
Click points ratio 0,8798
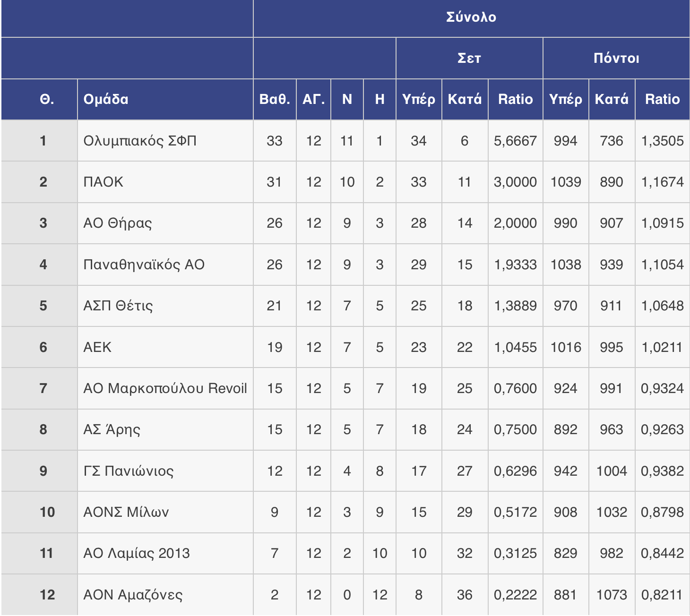coord(662,512)
